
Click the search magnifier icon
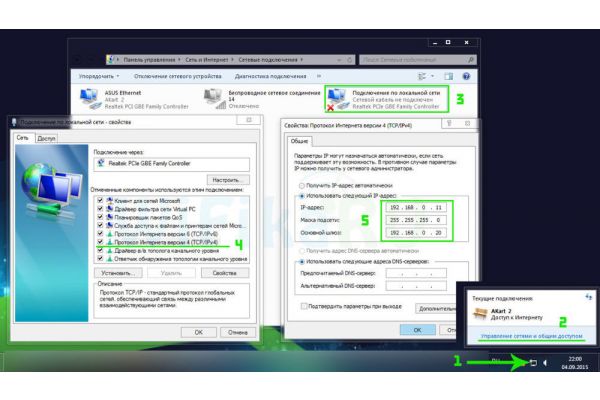[471, 60]
